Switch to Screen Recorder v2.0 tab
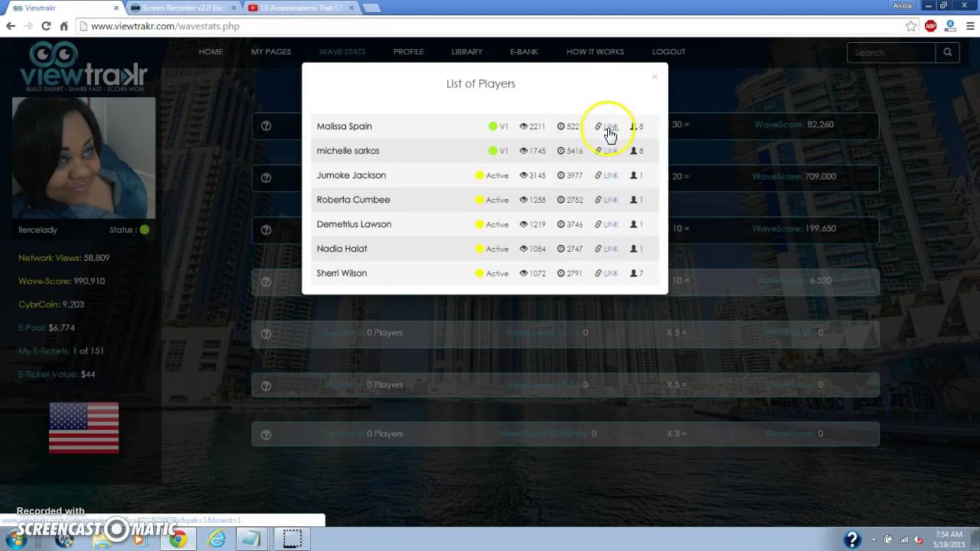This screenshot has height=551, width=980. pos(184,8)
